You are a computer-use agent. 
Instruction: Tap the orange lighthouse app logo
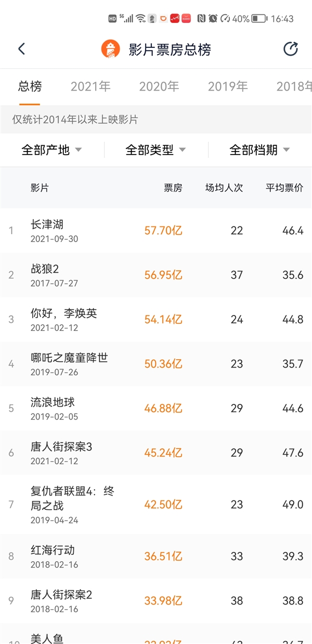pyautogui.click(x=110, y=49)
